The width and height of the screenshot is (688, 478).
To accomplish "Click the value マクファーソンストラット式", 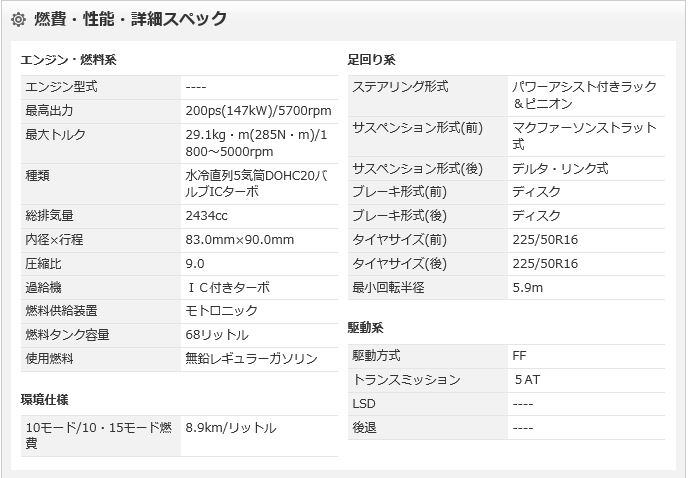I will click(584, 136).
